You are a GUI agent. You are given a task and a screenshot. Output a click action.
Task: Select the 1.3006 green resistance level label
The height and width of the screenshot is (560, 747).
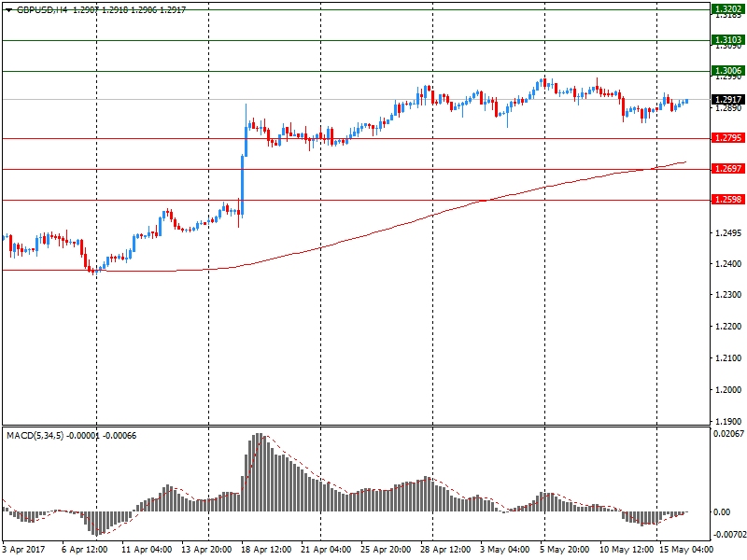(x=728, y=71)
